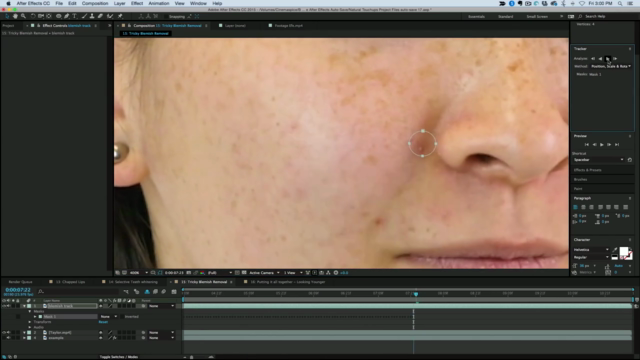Open the Effect menu
This screenshot has width=640, height=360.
click(137, 3)
